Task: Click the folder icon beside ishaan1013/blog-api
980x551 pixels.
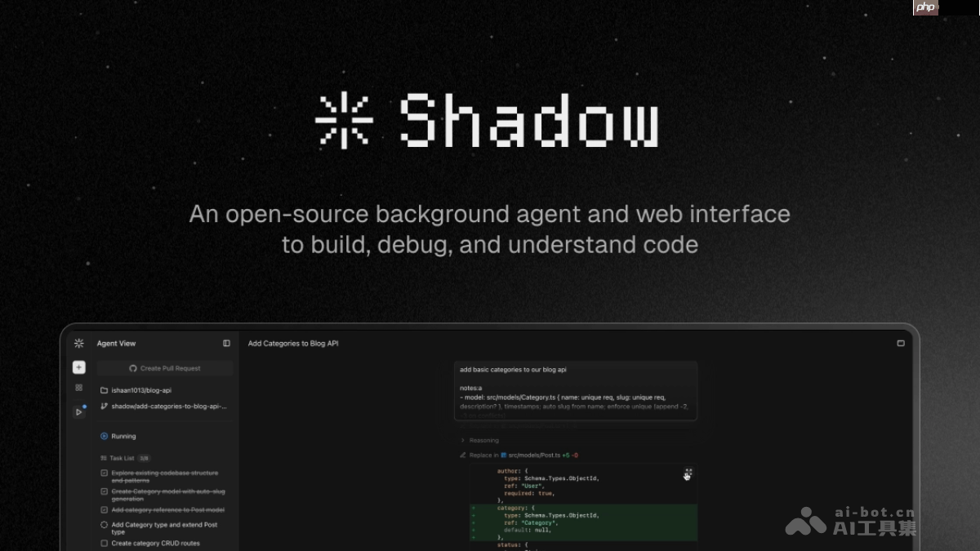Action: pos(103,390)
